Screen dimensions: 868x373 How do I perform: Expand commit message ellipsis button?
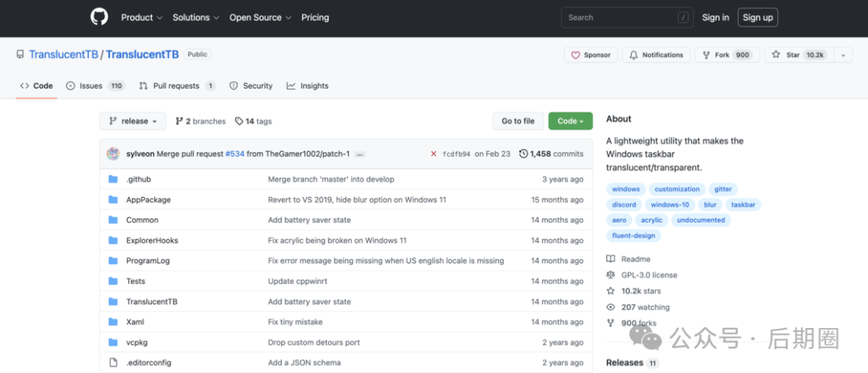[x=360, y=154]
